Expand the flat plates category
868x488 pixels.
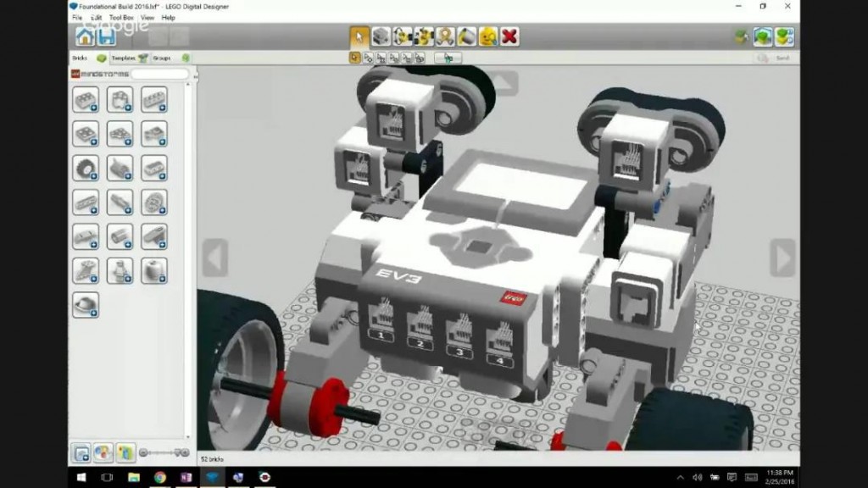(86, 135)
